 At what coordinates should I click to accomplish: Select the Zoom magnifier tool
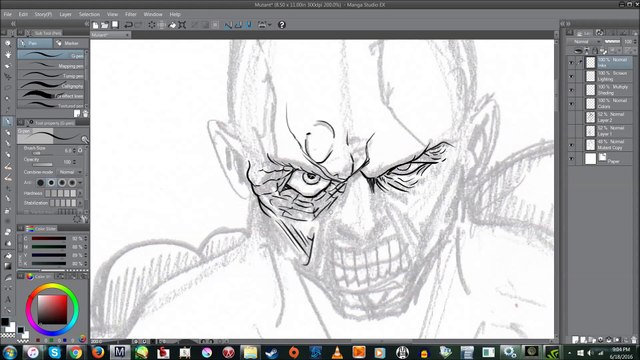8,43
